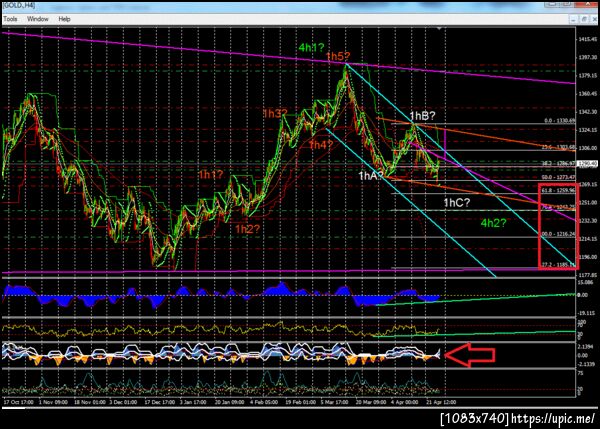Click price axis value 1269.15
Screen dimensions: 600x429
588,184
